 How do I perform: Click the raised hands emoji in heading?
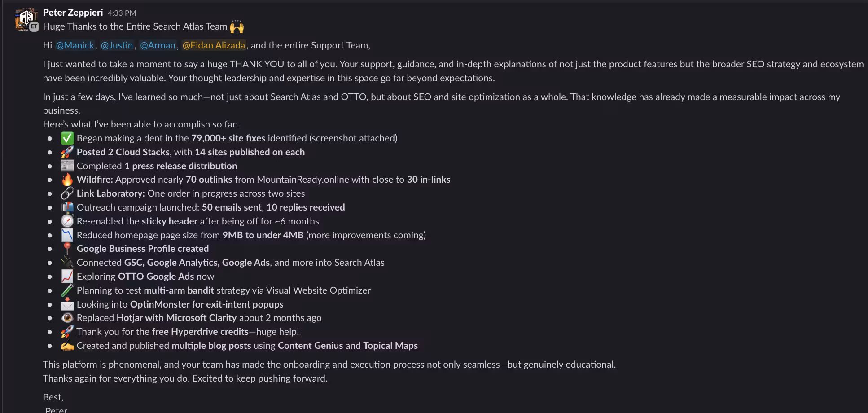tap(237, 26)
